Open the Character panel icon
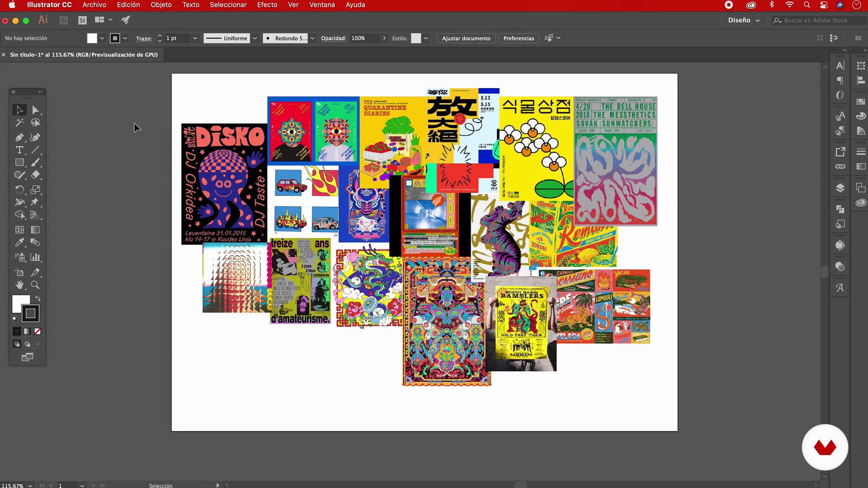The width and height of the screenshot is (868, 488). [840, 66]
